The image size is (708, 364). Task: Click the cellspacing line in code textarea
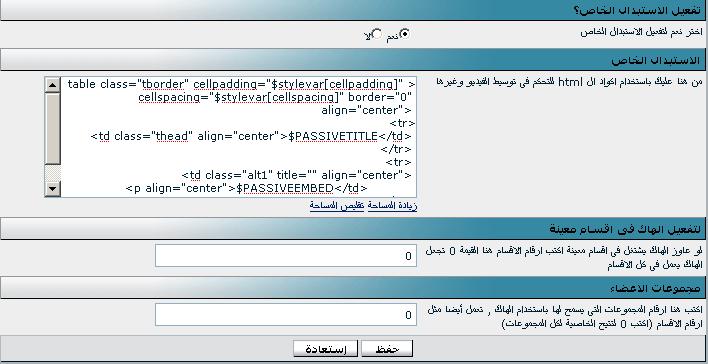pyautogui.click(x=275, y=97)
